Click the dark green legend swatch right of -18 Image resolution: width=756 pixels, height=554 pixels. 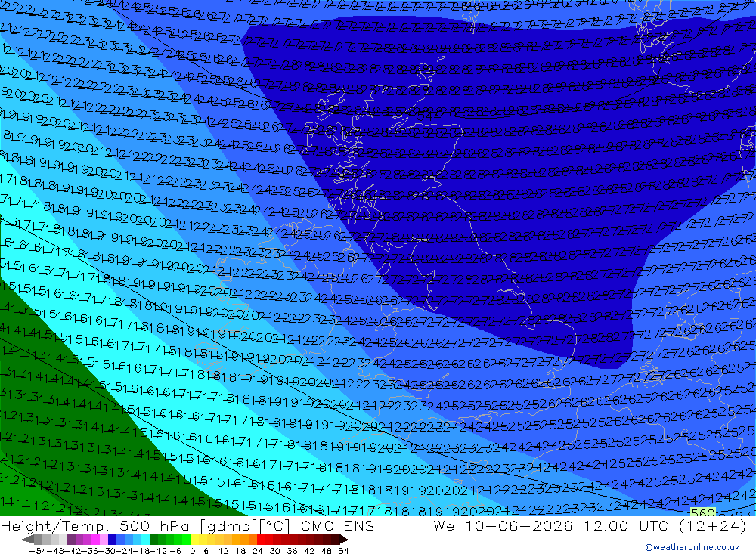pos(153,540)
